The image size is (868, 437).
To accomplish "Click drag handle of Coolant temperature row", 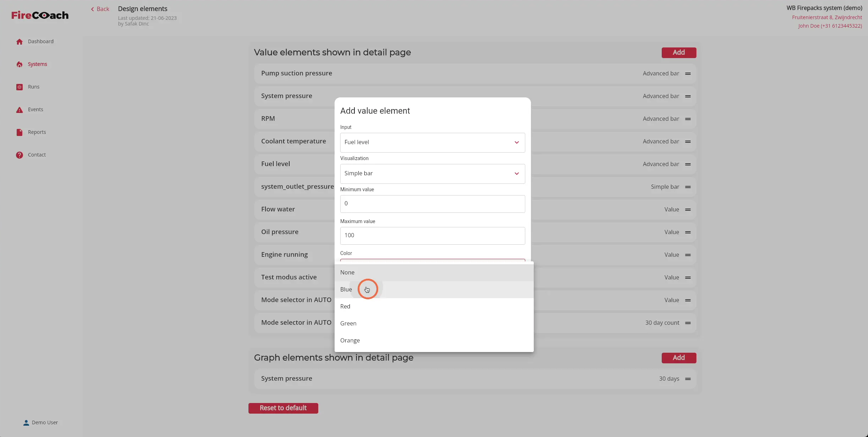I will click(688, 142).
